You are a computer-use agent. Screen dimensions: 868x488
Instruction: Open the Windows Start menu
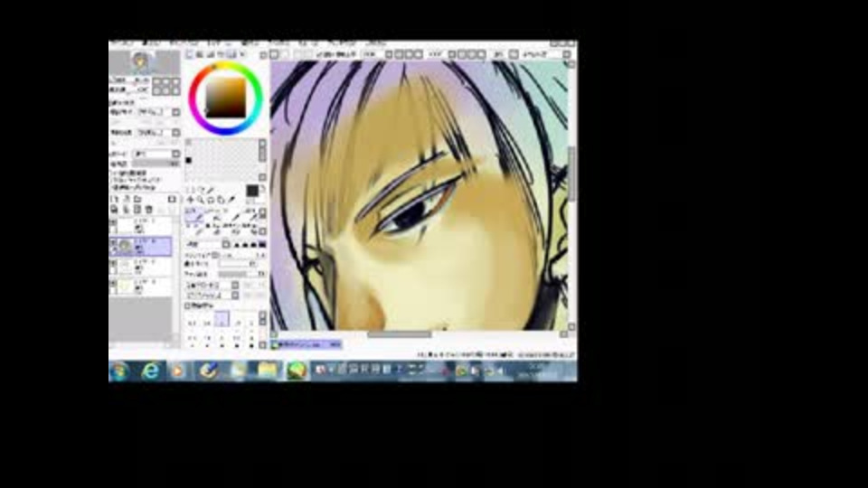[119, 371]
